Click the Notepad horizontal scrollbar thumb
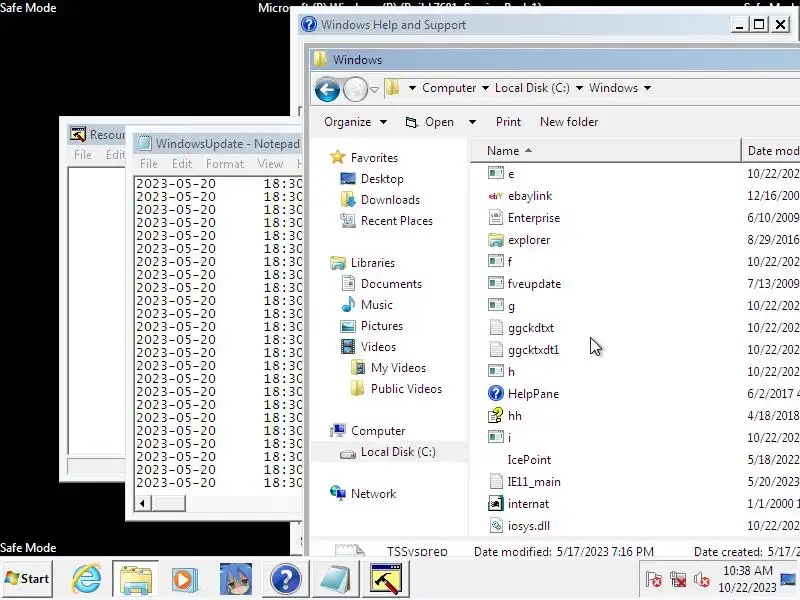Image resolution: width=800 pixels, height=600 pixels. [168, 504]
